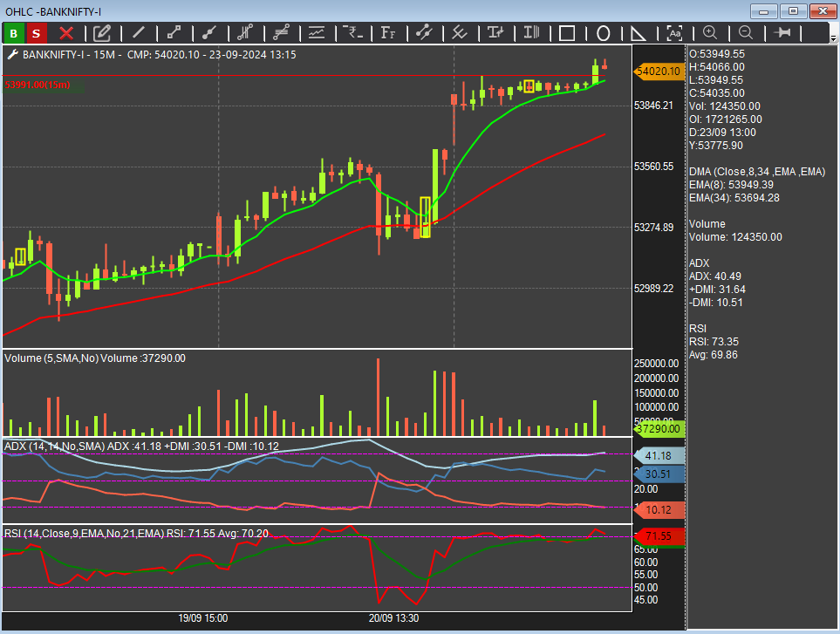This screenshot has width=840, height=634.
Task: Open the edit drawing pencil tool
Action: click(x=102, y=33)
